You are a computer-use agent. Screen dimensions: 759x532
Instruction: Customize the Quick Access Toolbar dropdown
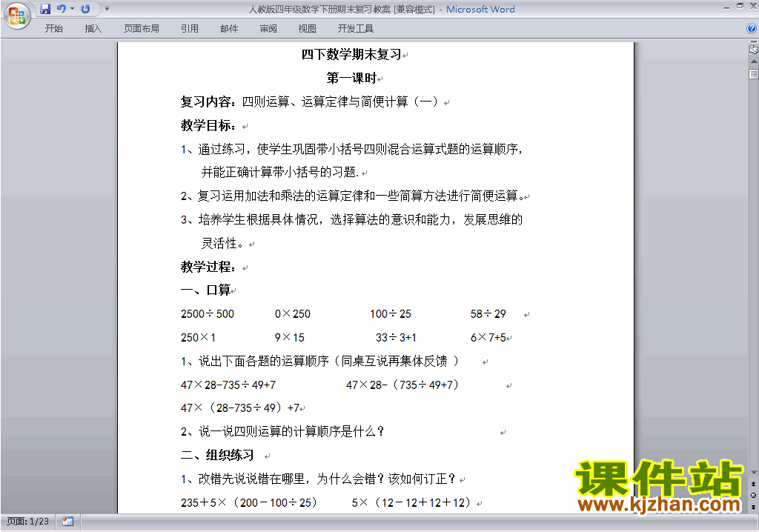click(x=107, y=9)
